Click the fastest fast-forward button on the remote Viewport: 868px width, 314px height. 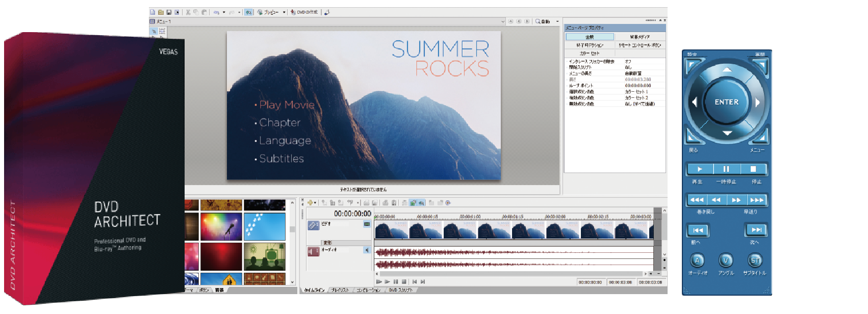(757, 200)
